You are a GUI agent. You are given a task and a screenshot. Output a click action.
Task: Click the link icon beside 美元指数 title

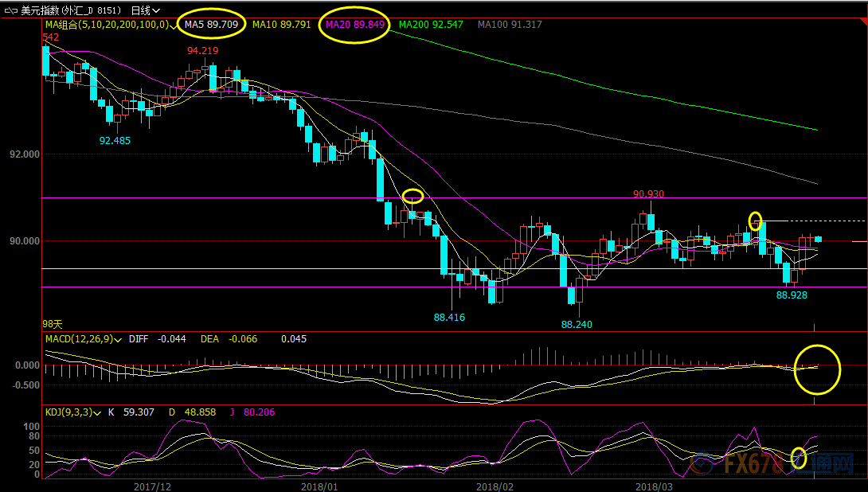pyautogui.click(x=10, y=10)
